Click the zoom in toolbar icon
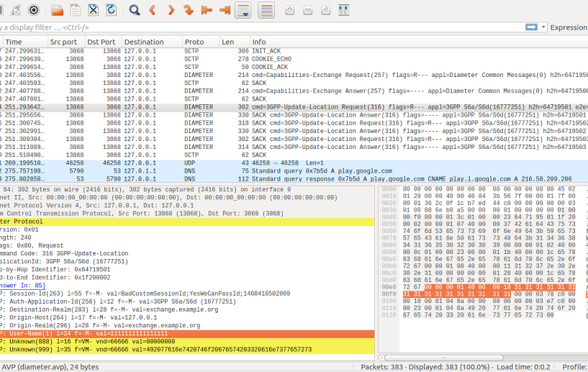The image size is (588, 372). point(289,10)
